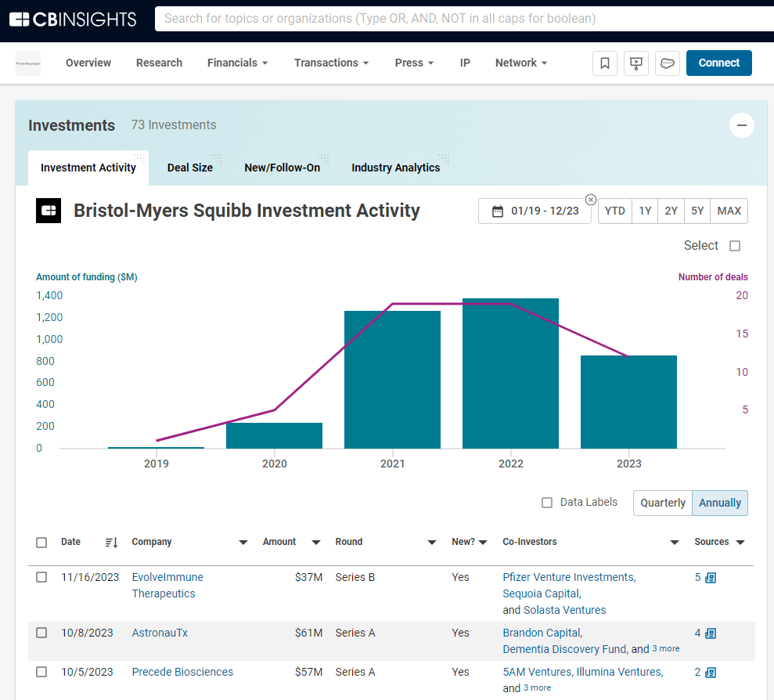Click the Salesforce cloud icon
The image size is (774, 700).
668,63
